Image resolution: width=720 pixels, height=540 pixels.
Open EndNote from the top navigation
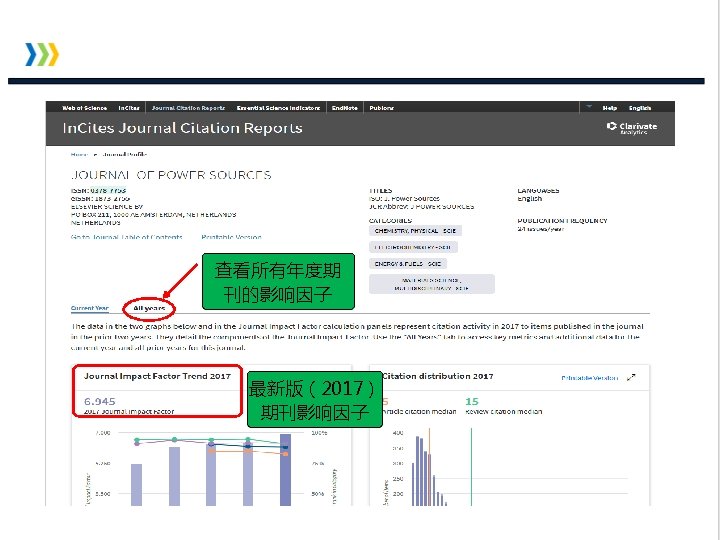345,108
